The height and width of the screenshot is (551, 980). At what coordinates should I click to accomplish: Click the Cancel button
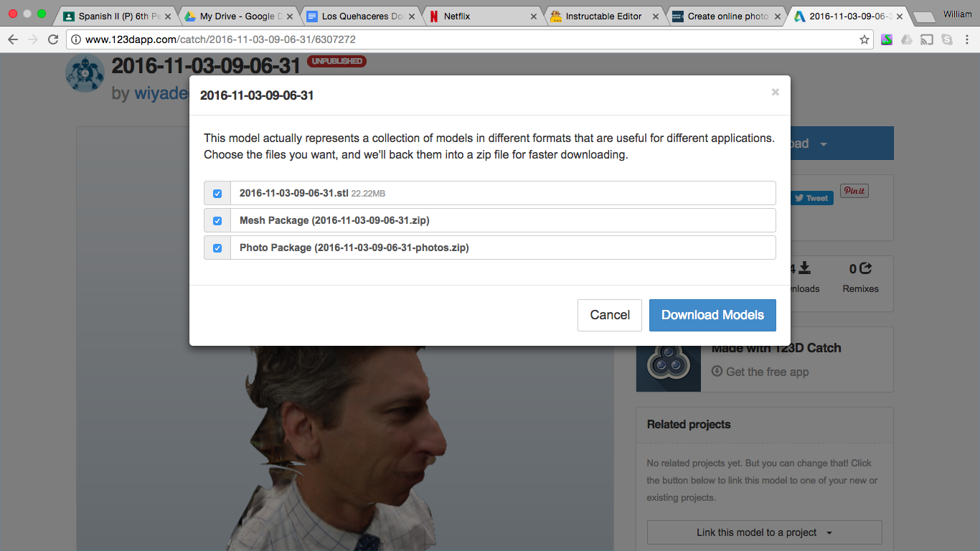[610, 315]
